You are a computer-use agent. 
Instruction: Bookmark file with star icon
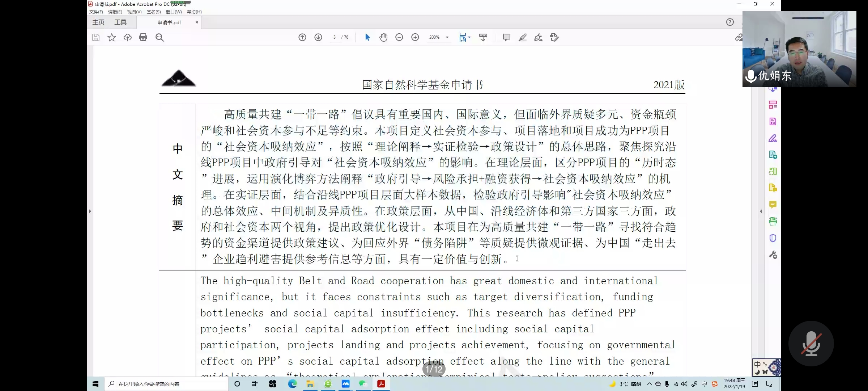[x=112, y=37]
